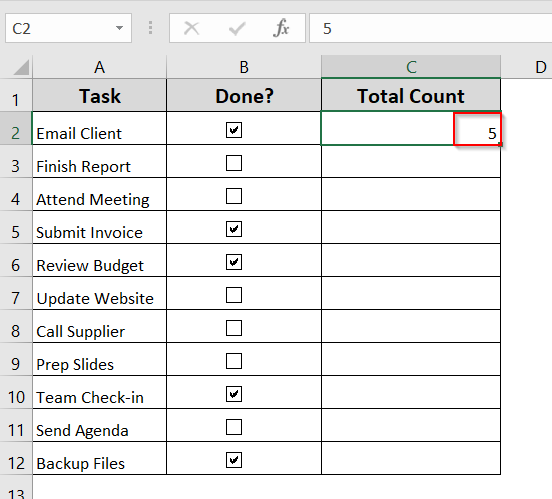Select the Total Count header cell
The height and width of the screenshot is (499, 552).
tap(411, 95)
